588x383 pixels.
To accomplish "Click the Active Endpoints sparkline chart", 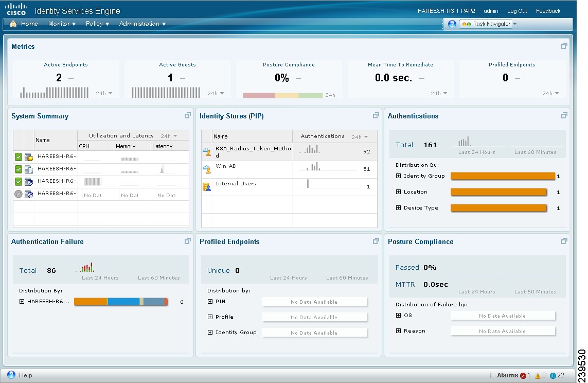I will coord(55,92).
